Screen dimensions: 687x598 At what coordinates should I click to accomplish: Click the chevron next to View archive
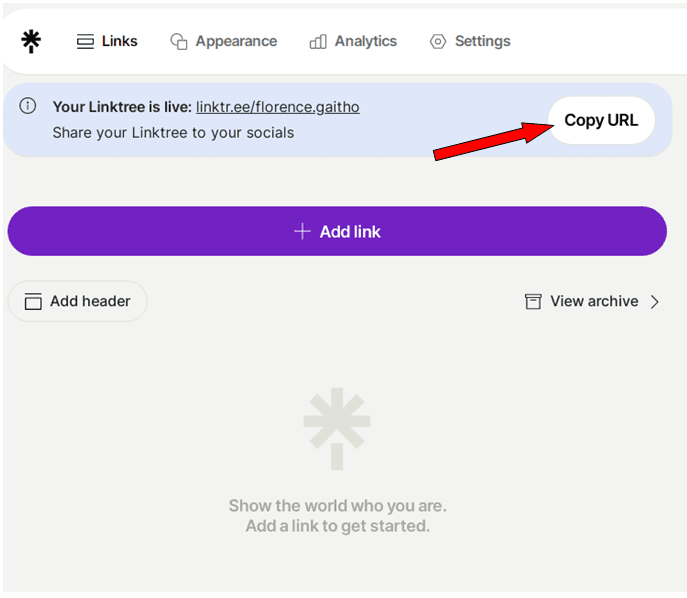click(x=655, y=301)
